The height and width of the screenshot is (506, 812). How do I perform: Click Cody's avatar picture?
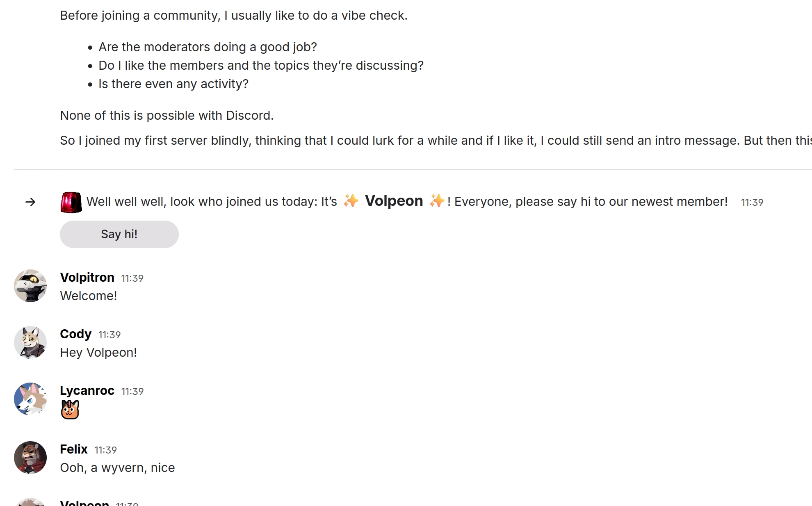click(x=30, y=342)
